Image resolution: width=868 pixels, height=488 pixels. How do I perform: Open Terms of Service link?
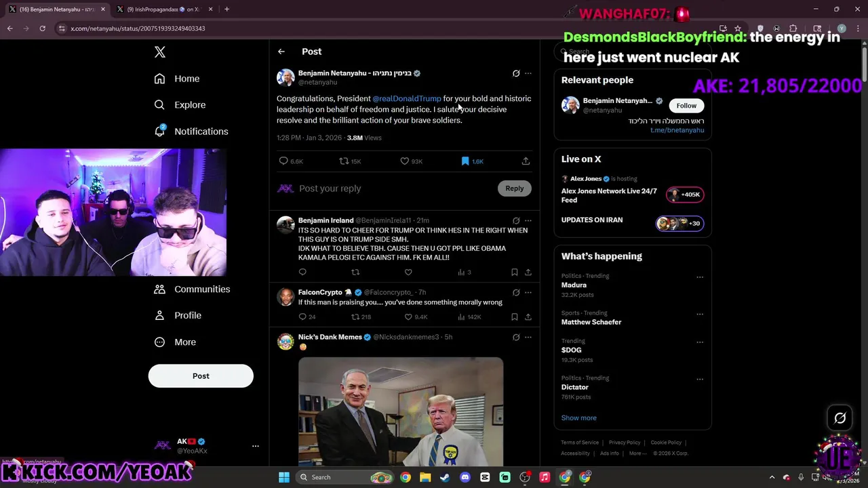pyautogui.click(x=580, y=443)
